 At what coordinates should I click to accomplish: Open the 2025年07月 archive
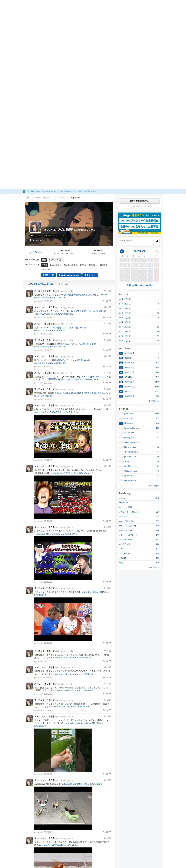click(129, 358)
